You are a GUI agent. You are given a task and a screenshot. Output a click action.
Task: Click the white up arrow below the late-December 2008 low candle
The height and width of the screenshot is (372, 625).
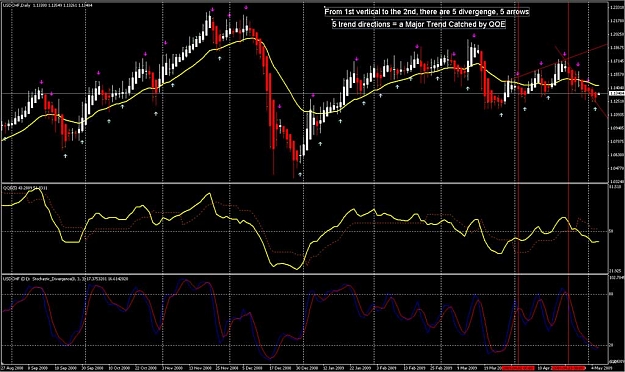pyautogui.click(x=300, y=174)
